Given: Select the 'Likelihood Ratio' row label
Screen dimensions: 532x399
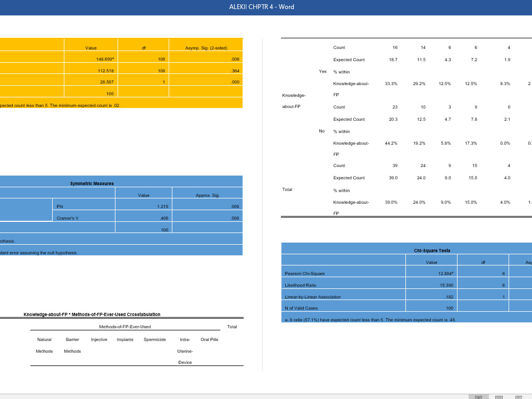Looking at the screenshot, I should click(301, 285).
